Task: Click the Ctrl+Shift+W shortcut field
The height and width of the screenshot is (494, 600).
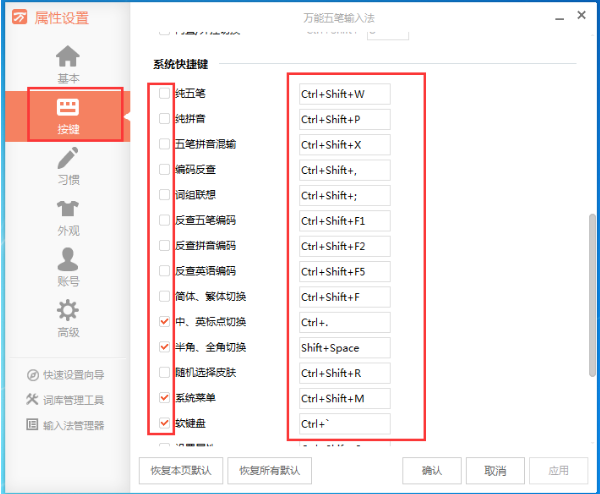Action: [x=344, y=94]
